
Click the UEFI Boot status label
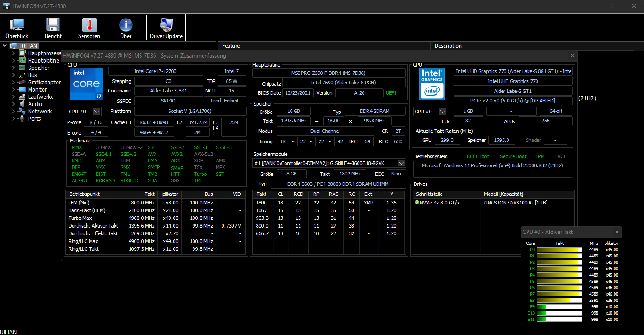coord(478,156)
